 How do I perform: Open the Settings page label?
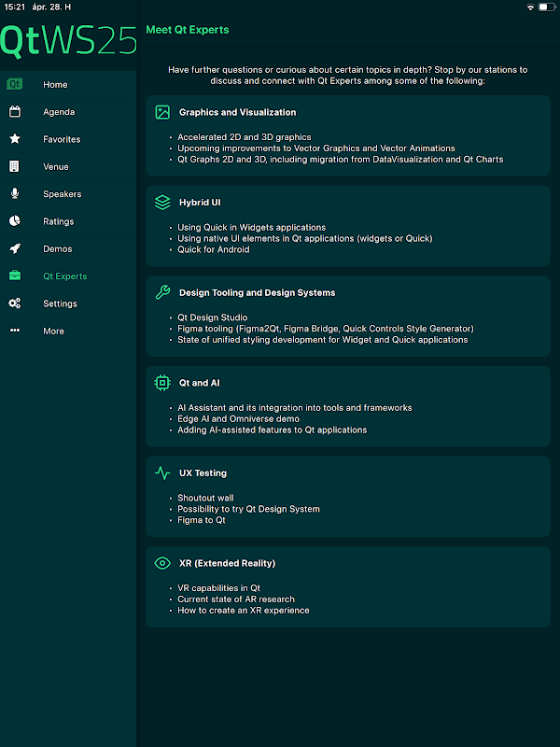[x=60, y=303]
